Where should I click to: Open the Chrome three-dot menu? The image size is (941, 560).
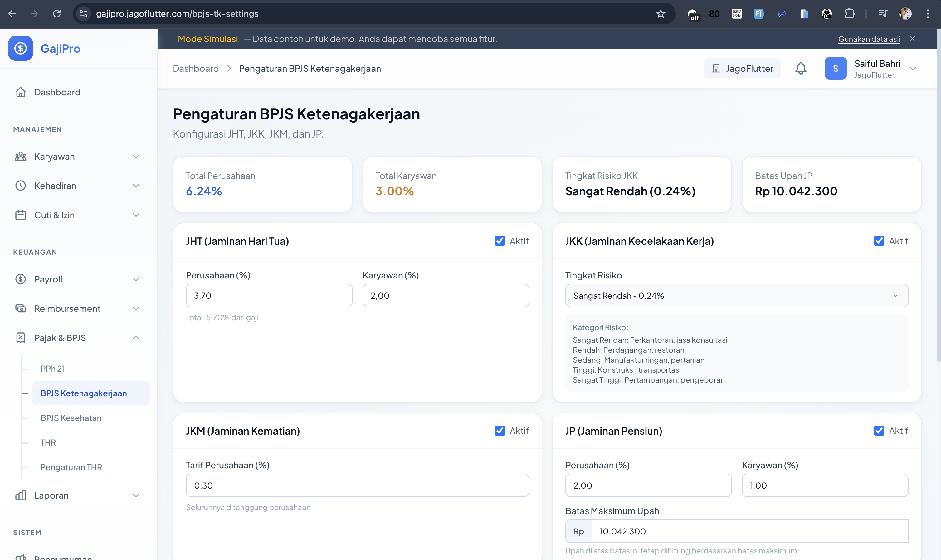[927, 14]
